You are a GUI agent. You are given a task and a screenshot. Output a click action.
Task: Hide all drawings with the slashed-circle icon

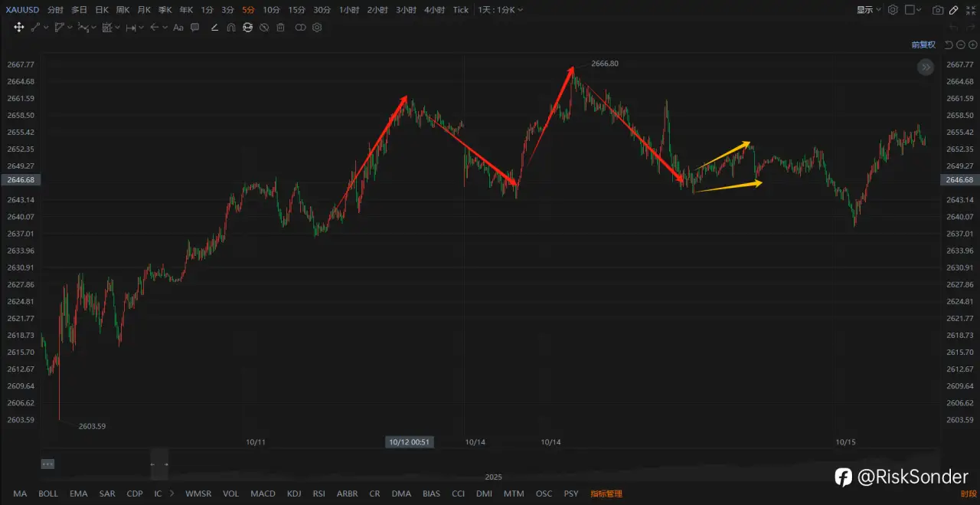coord(264,27)
